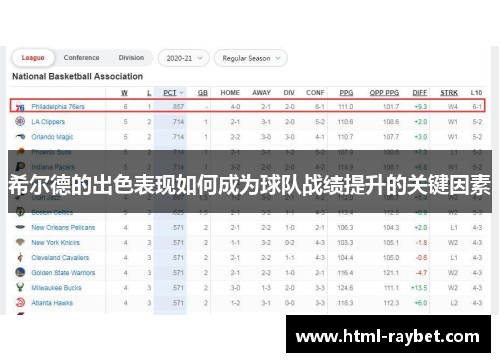Open the Regular Season dropdown
500x362 pixels.
[x=251, y=58]
